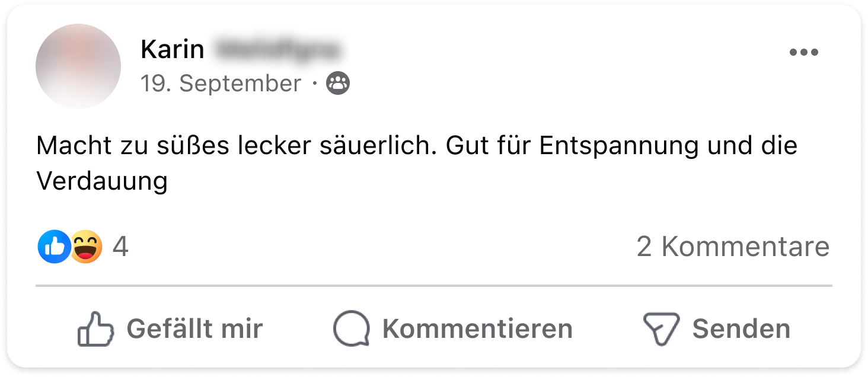Viewport: 868px width, 377px height.
Task: Open the 2 Kommentare link
Action: point(733,247)
